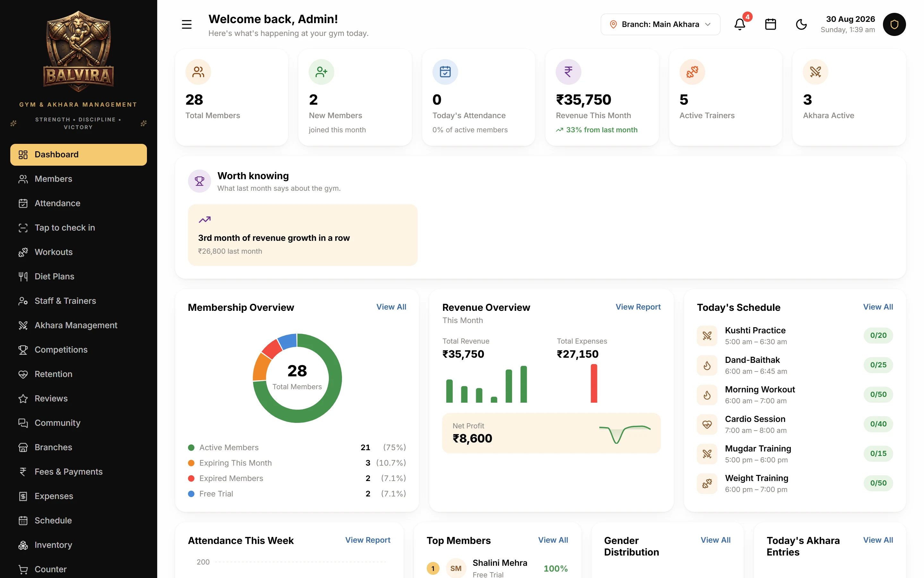
Task: Open Inventory in the sidebar
Action: point(78,545)
